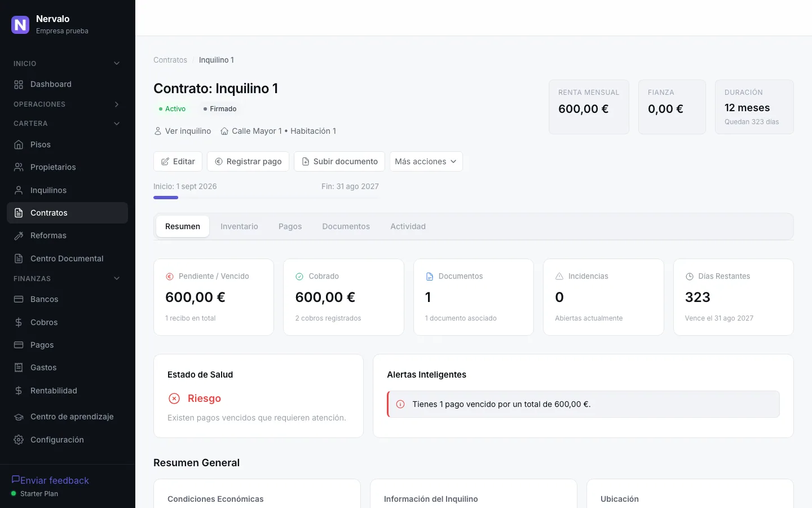The width and height of the screenshot is (812, 508).
Task: Open Pagos in the sidebar
Action: 67,345
